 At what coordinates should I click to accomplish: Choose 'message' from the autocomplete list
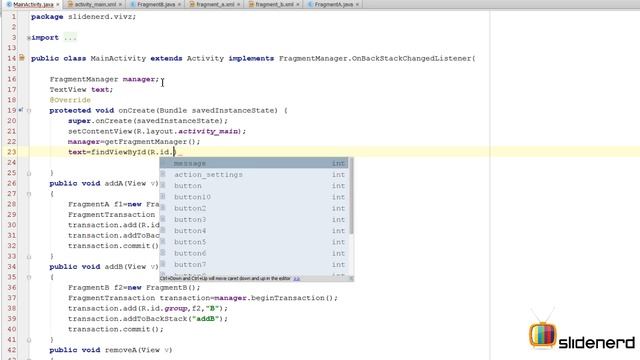[254, 163]
